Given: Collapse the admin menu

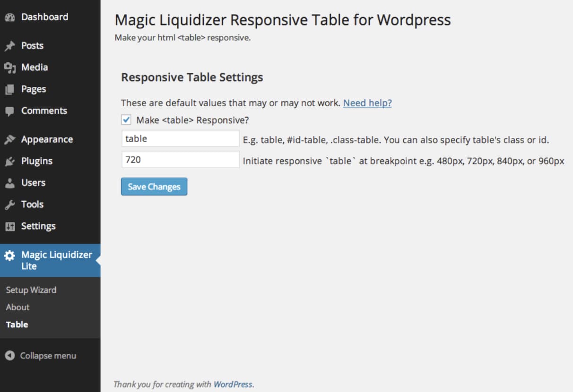Looking at the screenshot, I should click(x=41, y=356).
